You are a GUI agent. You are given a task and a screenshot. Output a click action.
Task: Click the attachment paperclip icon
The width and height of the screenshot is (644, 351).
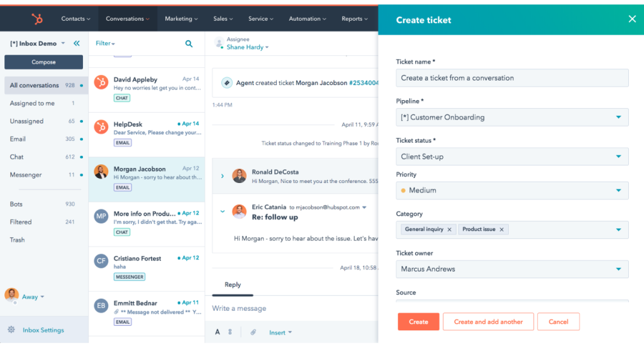(253, 332)
